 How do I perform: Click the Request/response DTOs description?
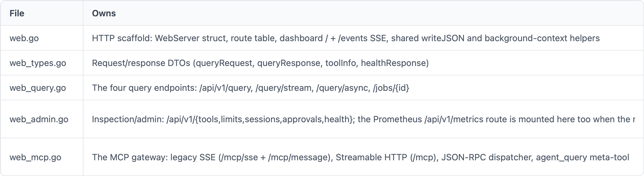coord(260,63)
